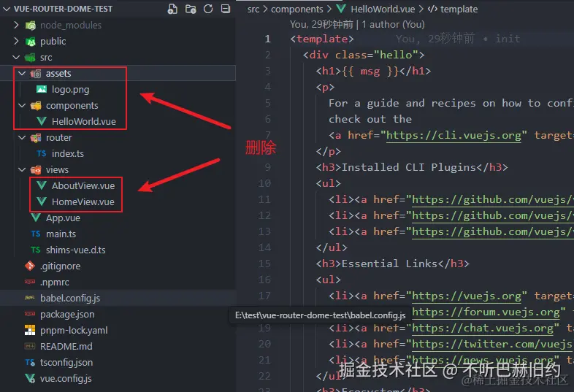Screen dimensions: 574x392
Task: Open the .npmrc file
Action: point(55,283)
